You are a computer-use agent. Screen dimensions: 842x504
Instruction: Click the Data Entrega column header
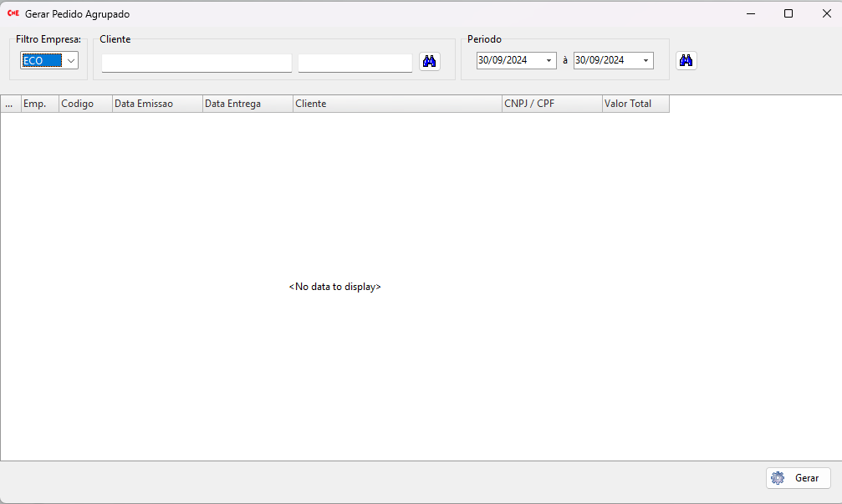click(x=247, y=104)
